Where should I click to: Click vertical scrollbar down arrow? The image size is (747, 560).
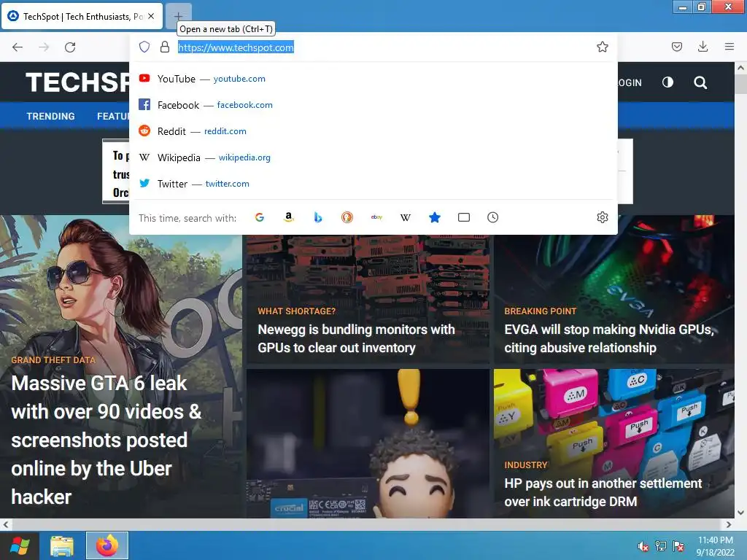pos(740,513)
